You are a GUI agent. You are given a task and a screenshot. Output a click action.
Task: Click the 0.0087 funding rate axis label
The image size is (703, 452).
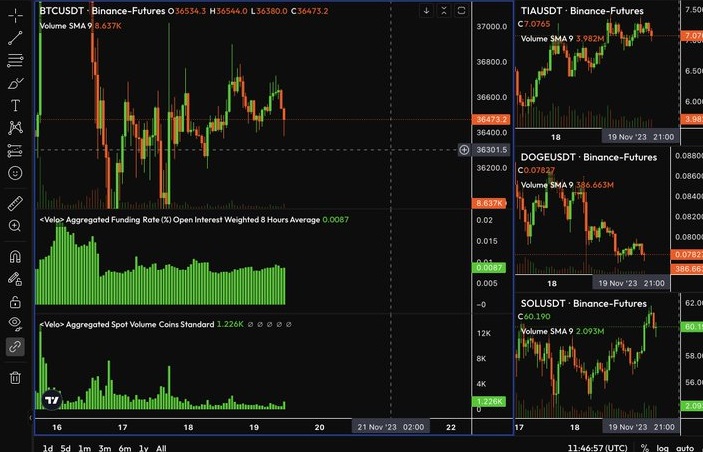(489, 268)
